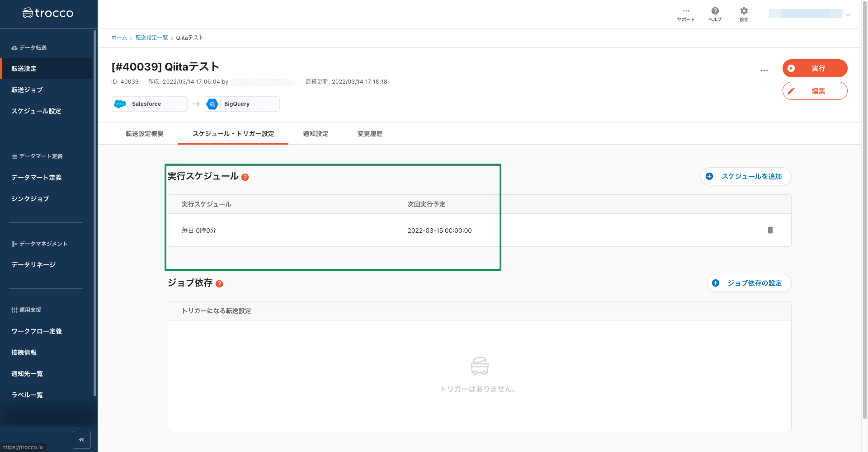Open the ヘルプ help icon
This screenshot has height=452, width=868.
715,14
